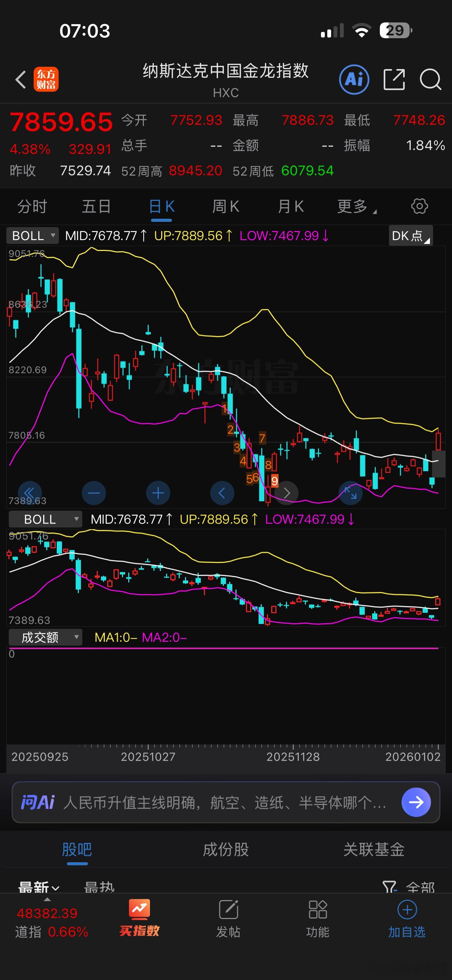The height and width of the screenshot is (980, 452).
Task: Open the blue Ai assistant icon
Action: [354, 80]
